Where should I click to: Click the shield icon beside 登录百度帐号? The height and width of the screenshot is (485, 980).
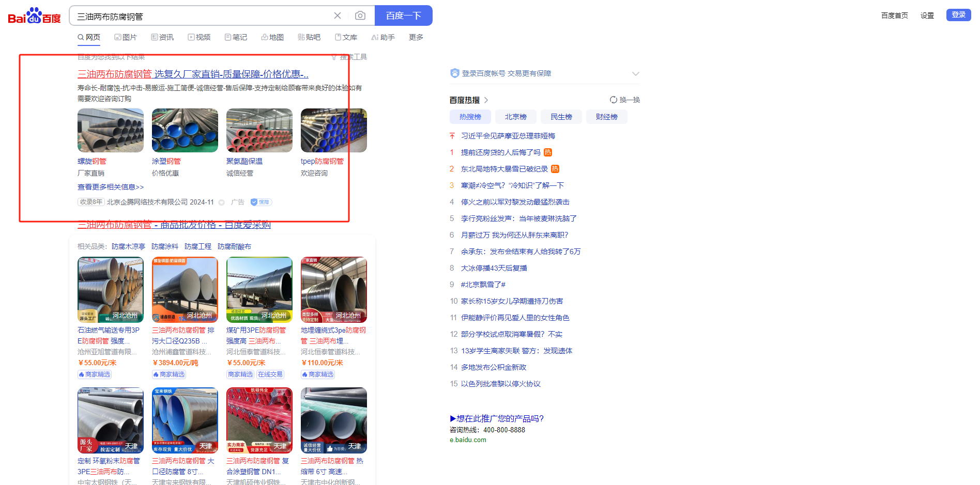[455, 73]
